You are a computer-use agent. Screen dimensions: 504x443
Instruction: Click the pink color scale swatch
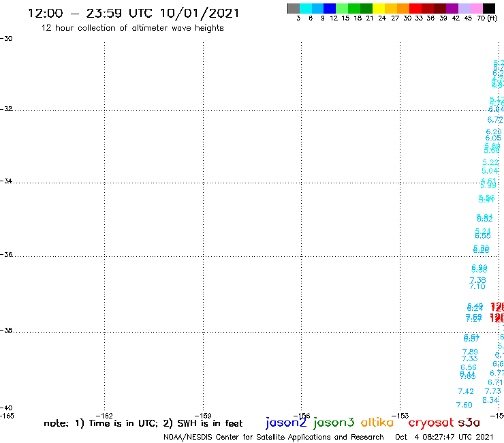click(x=477, y=8)
